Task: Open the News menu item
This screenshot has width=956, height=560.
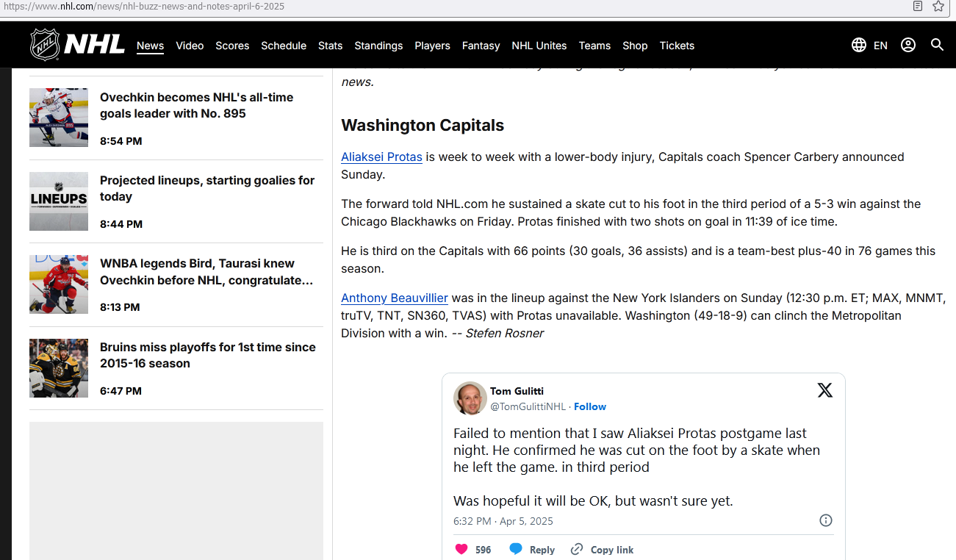Action: (x=150, y=46)
